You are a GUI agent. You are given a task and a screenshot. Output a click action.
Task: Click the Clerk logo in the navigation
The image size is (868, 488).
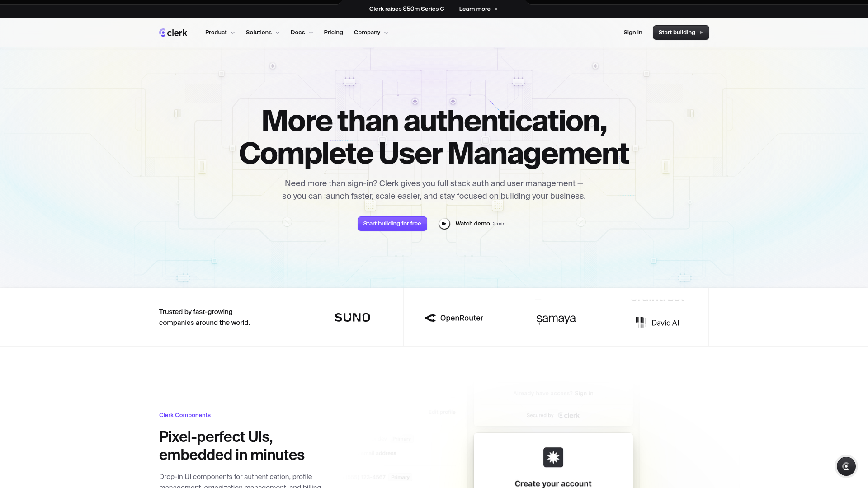173,32
